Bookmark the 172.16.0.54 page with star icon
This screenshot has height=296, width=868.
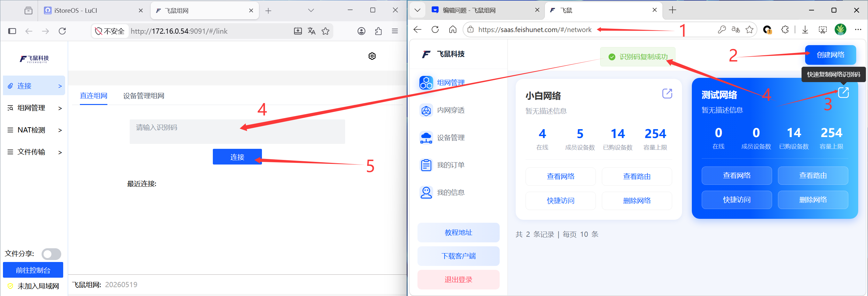click(325, 31)
